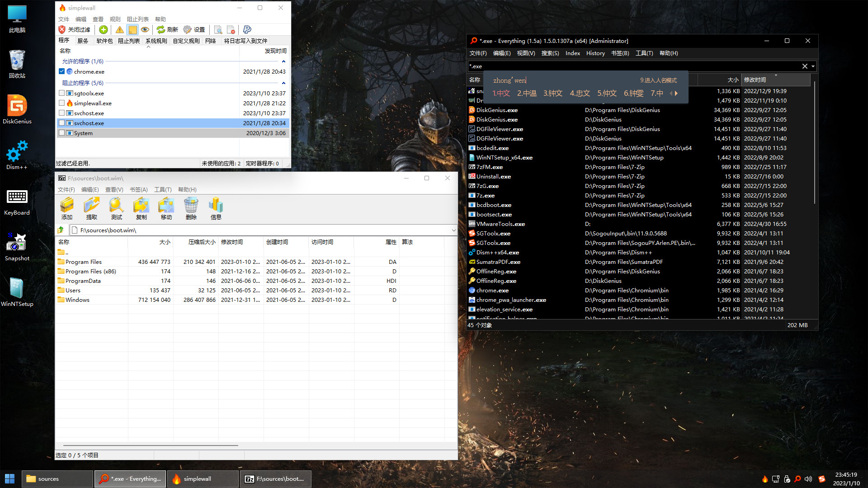Toggle the yellow sticky note icon in simplewall

[132, 30]
